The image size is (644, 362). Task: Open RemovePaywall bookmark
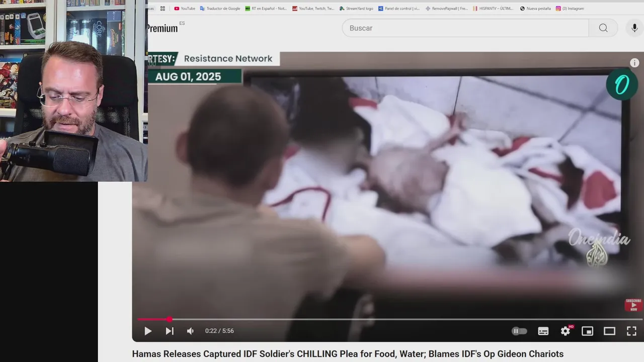click(x=446, y=9)
